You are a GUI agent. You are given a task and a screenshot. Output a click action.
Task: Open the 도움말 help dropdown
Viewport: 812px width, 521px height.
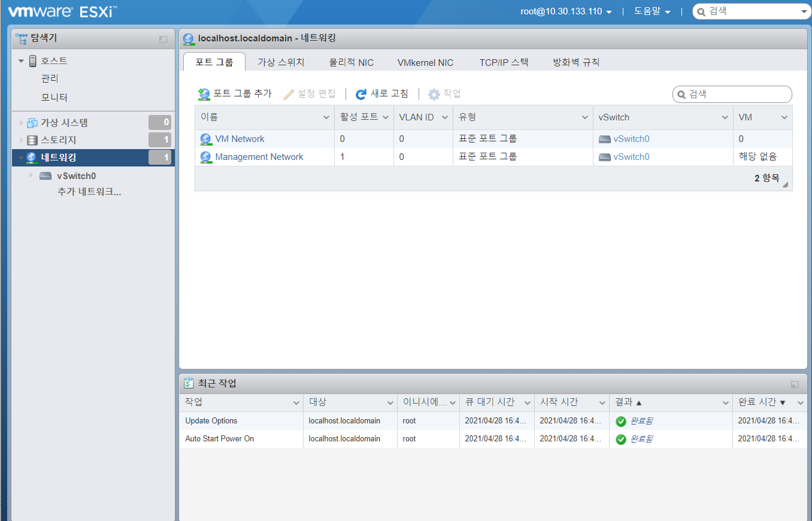652,11
